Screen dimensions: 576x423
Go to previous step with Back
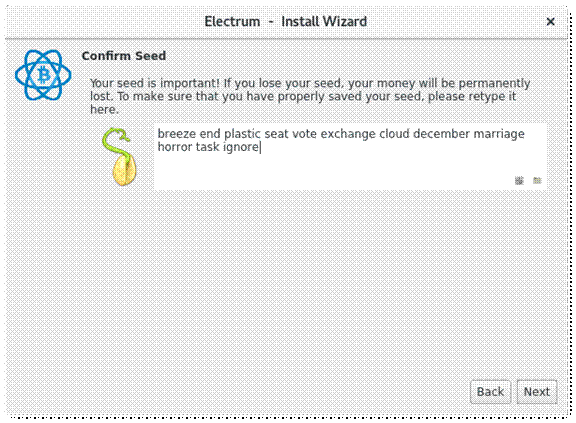pyautogui.click(x=490, y=392)
